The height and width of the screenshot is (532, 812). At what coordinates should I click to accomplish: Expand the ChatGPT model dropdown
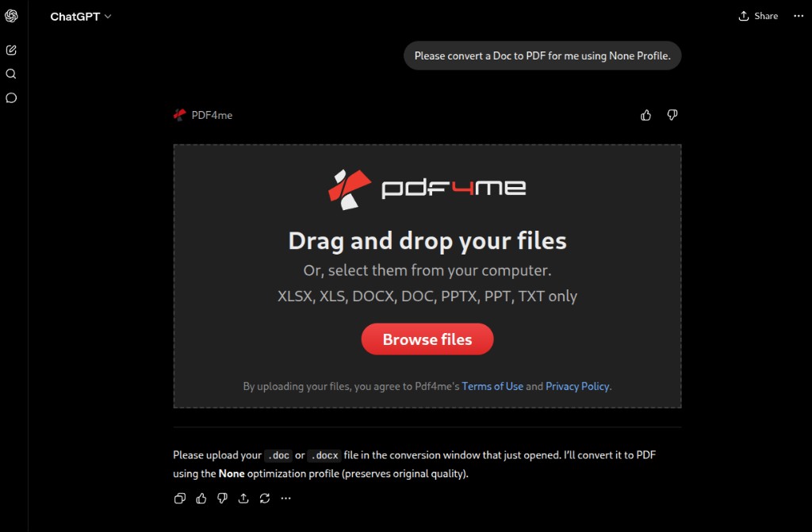(x=81, y=17)
